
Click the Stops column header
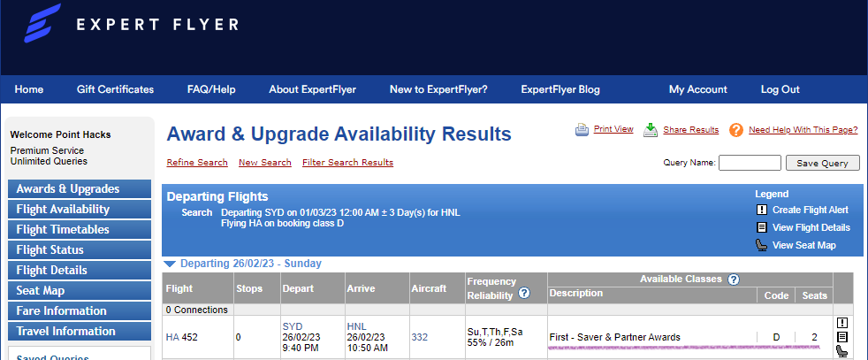point(249,288)
